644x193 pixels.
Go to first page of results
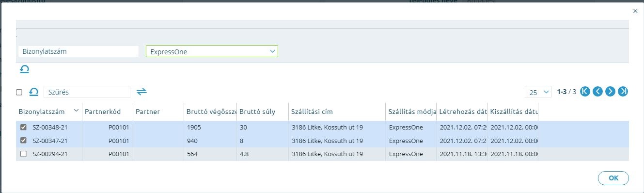tap(585, 91)
